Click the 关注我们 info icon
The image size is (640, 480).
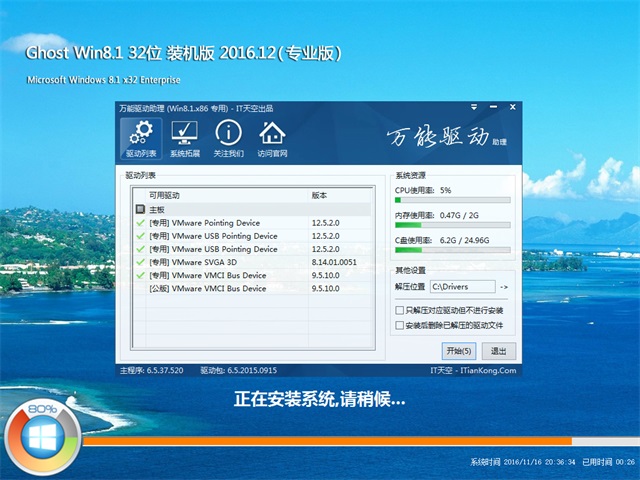pyautogui.click(x=228, y=139)
